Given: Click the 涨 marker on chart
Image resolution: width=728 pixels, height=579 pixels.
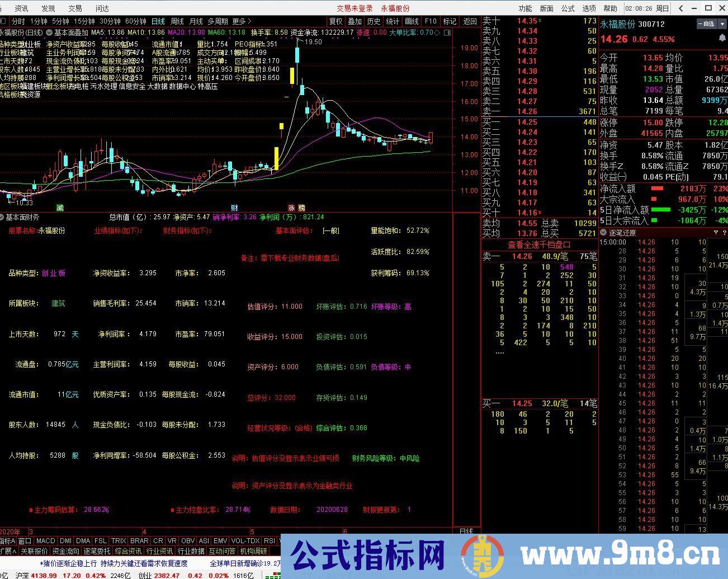Looking at the screenshot, I should [x=292, y=208].
